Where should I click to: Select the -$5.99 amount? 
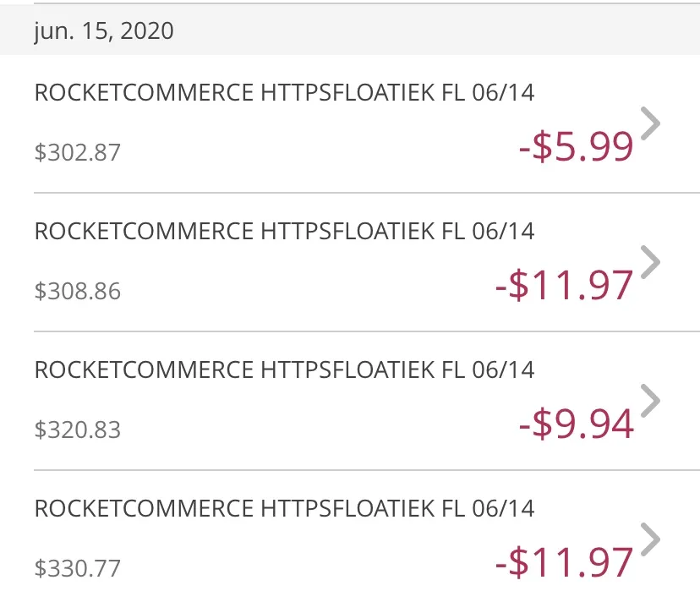[577, 146]
